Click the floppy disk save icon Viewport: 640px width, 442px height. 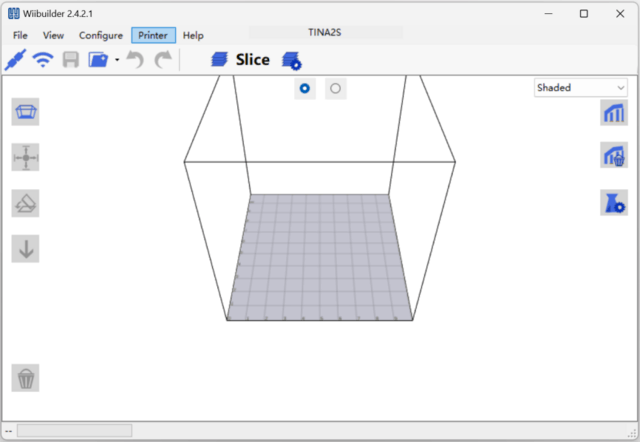(x=71, y=60)
